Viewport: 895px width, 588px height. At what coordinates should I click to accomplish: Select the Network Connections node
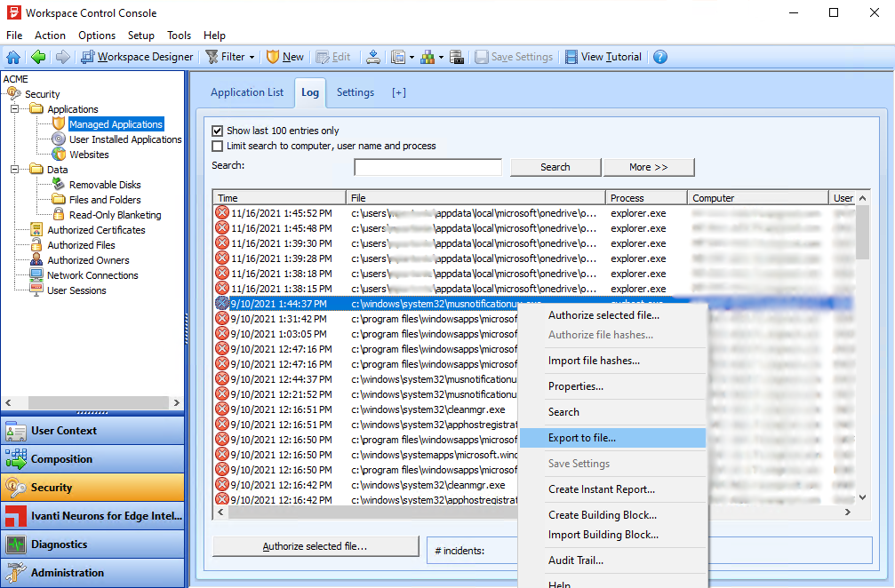click(92, 275)
